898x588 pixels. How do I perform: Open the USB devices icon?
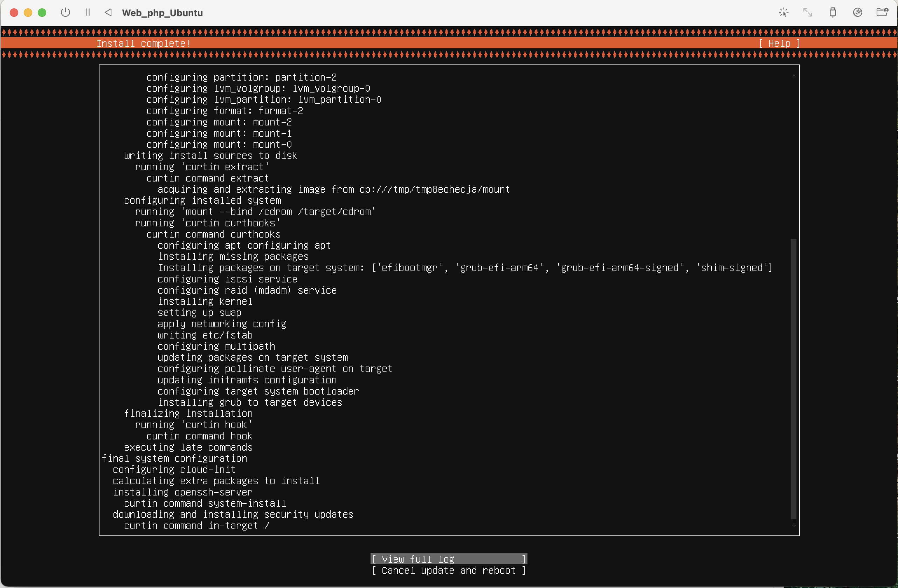833,13
